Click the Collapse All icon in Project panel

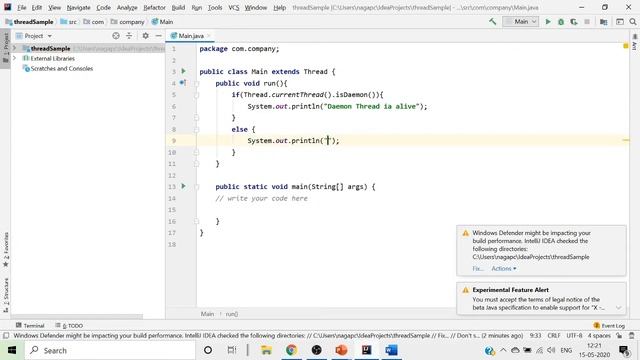129,36
